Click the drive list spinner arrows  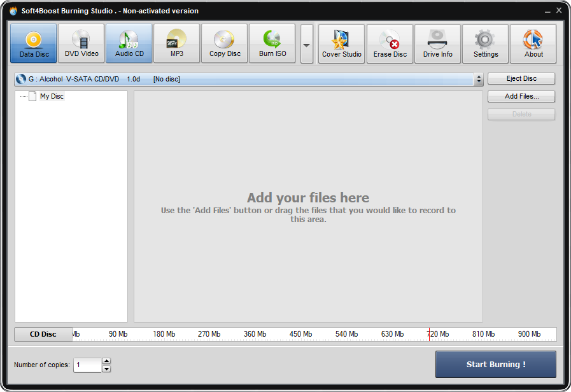point(479,79)
